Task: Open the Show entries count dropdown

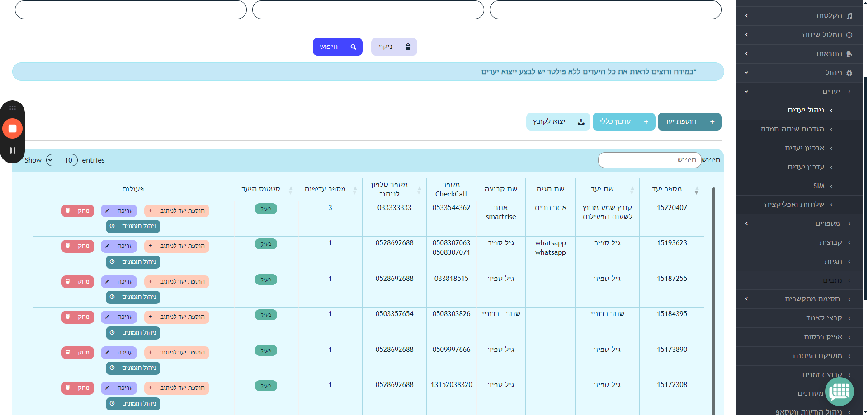Action: (x=62, y=160)
